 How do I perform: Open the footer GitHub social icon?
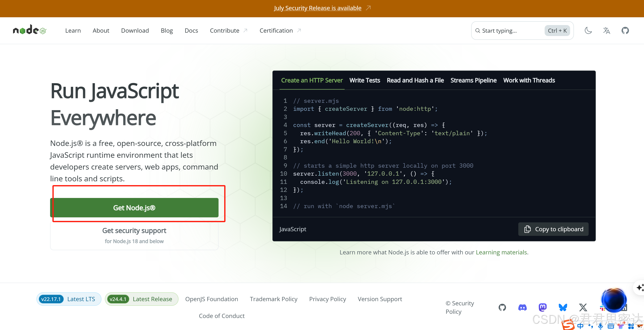click(x=502, y=307)
